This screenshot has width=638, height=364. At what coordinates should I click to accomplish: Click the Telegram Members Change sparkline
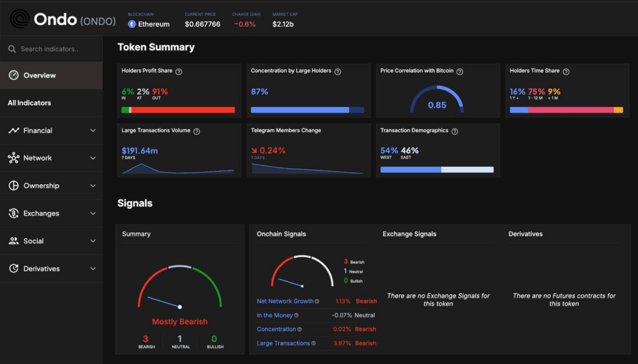[x=307, y=169]
